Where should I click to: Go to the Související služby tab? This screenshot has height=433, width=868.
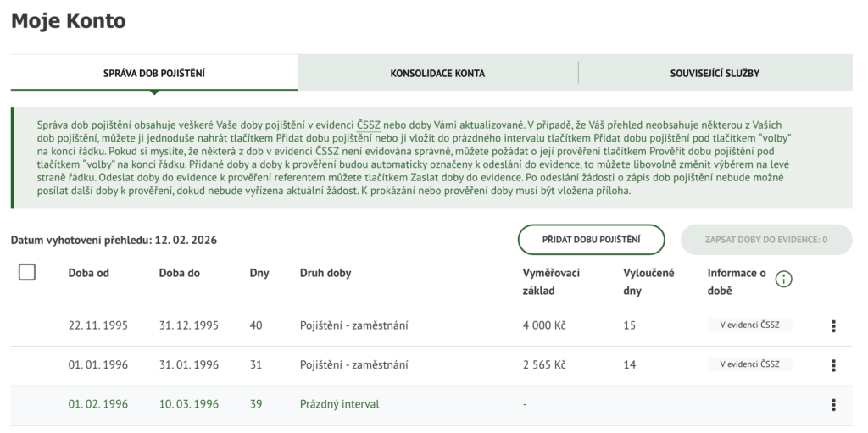(715, 73)
